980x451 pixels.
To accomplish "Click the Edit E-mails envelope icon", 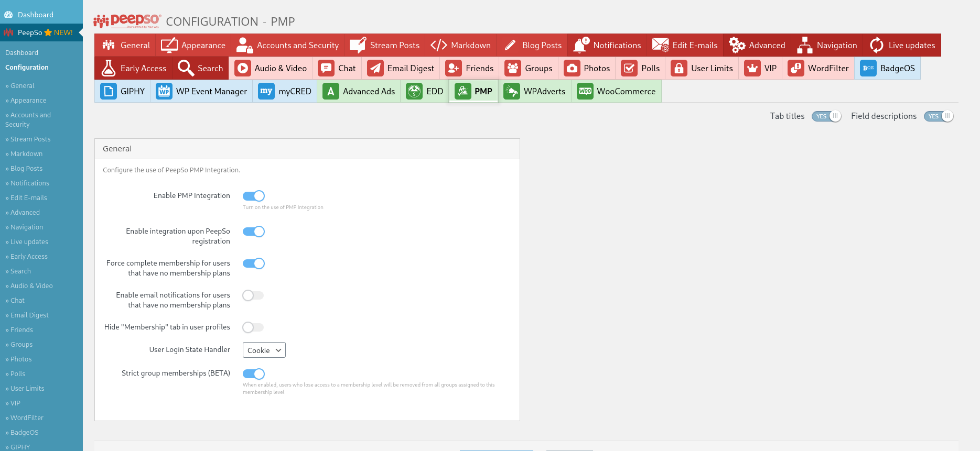I will [660, 45].
